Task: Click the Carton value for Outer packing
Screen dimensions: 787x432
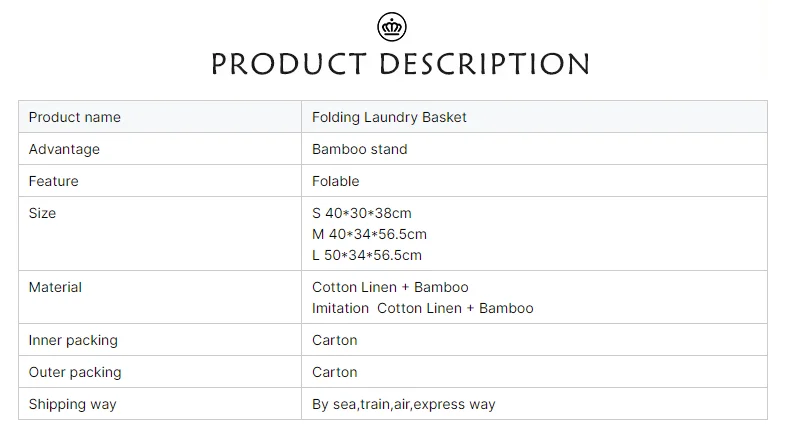Action: click(x=335, y=372)
